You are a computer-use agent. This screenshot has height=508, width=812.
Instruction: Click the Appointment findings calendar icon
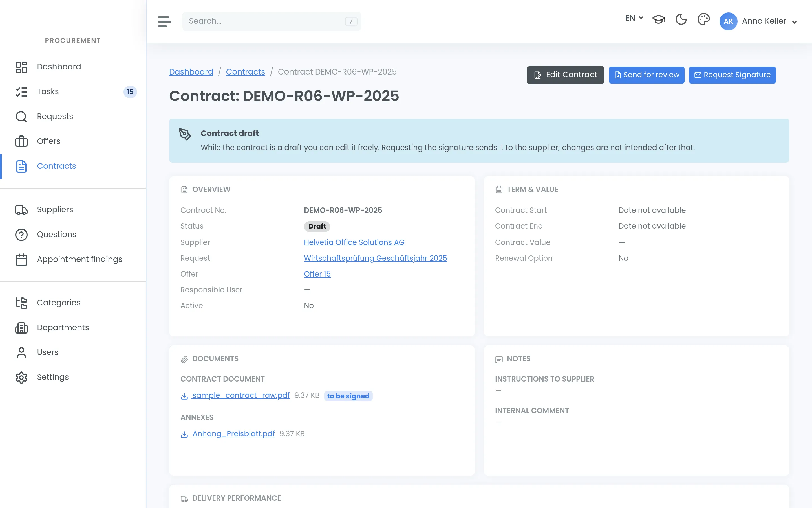pos(21,259)
